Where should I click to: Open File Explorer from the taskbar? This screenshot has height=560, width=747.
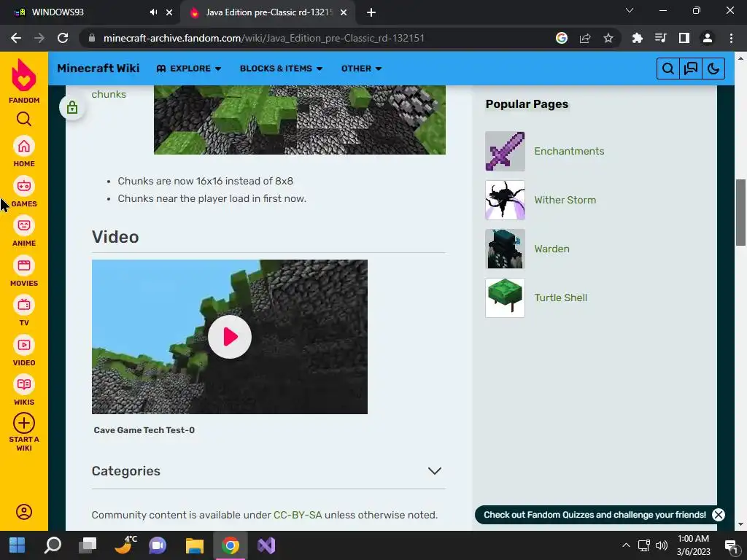point(194,545)
